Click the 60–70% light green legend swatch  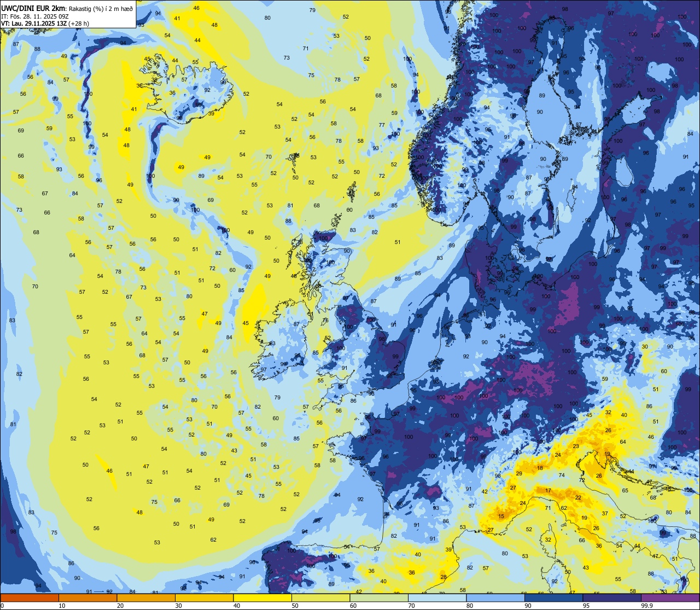[x=379, y=598]
